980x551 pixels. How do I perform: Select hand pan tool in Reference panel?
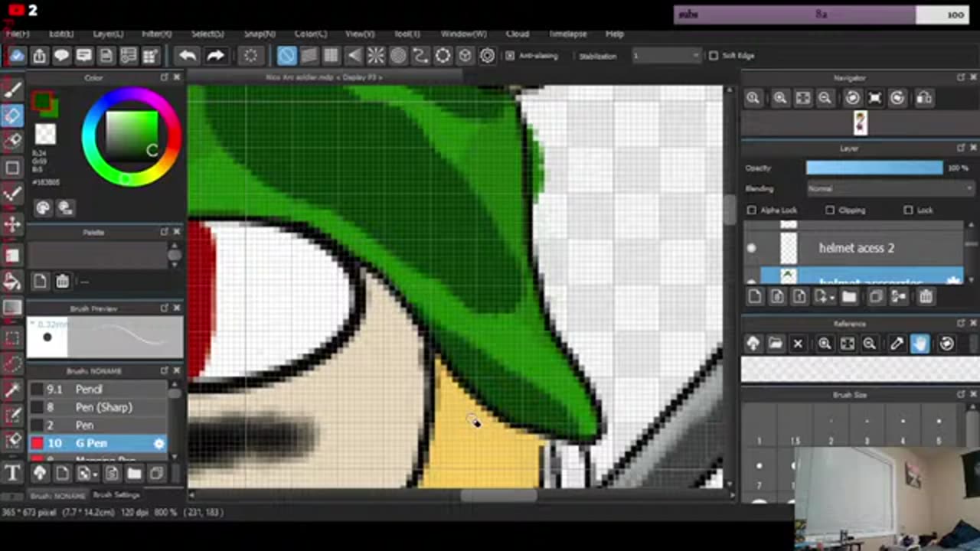[x=920, y=344]
